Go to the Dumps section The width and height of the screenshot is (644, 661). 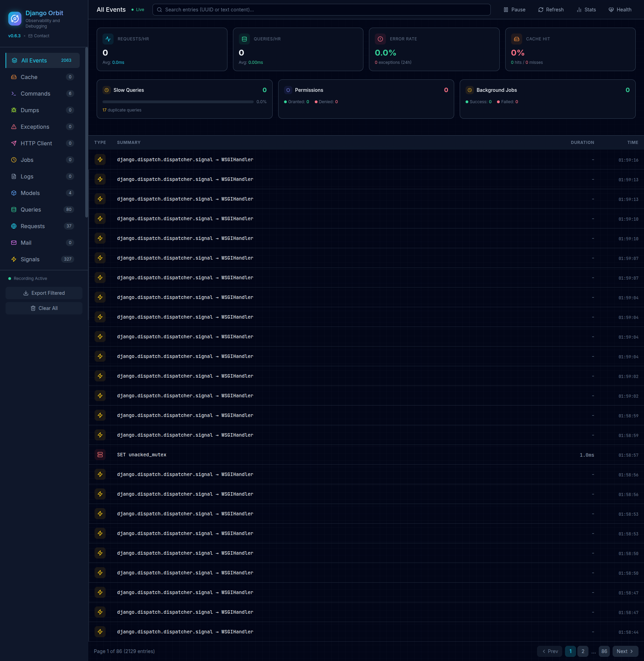tap(43, 110)
